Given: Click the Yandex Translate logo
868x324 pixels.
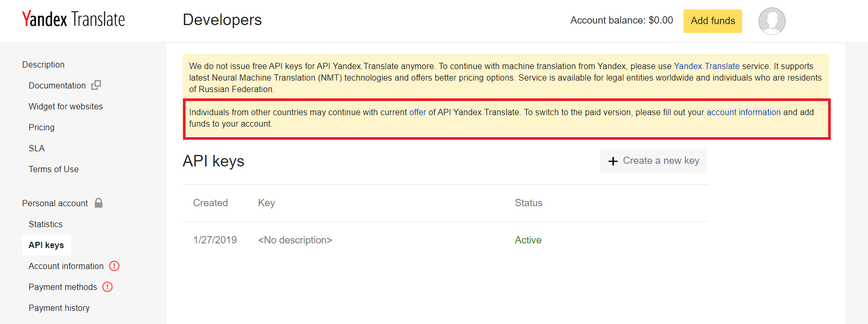Looking at the screenshot, I should [x=73, y=19].
